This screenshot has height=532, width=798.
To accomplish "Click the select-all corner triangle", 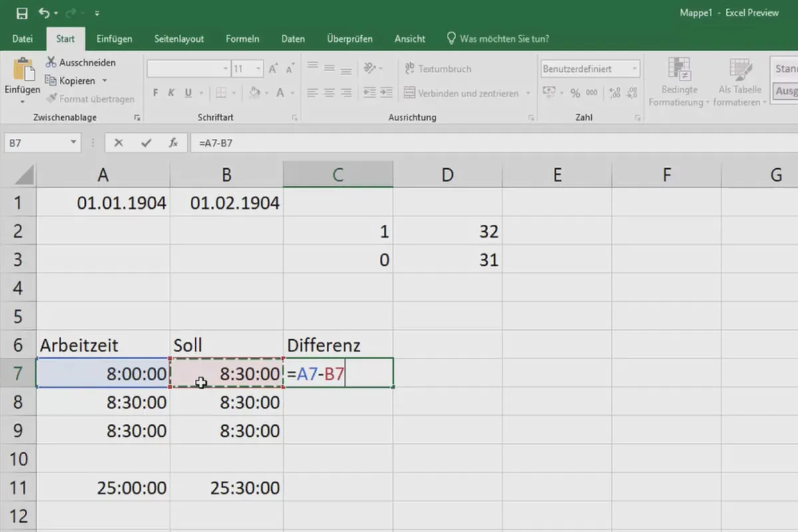I will 25,175.
